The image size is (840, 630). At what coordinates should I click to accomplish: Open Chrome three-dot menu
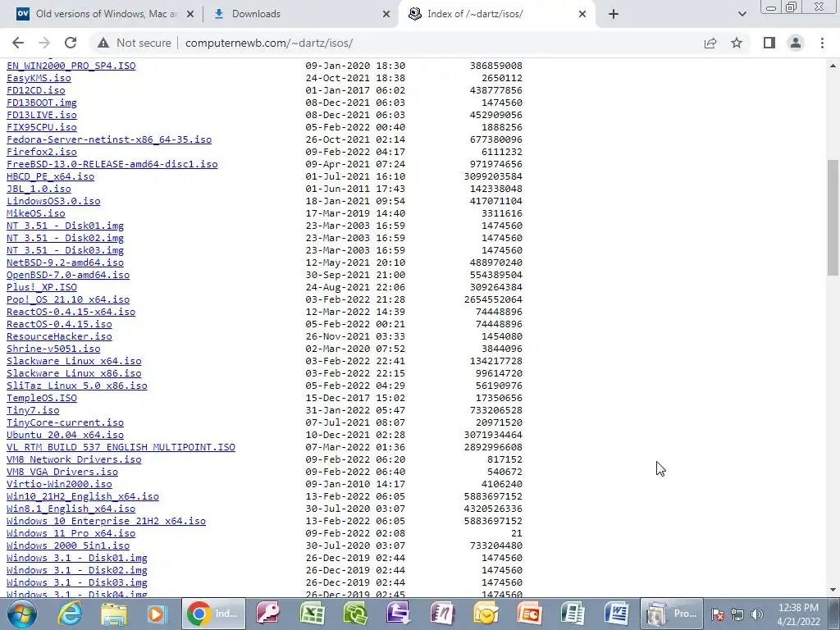822,43
